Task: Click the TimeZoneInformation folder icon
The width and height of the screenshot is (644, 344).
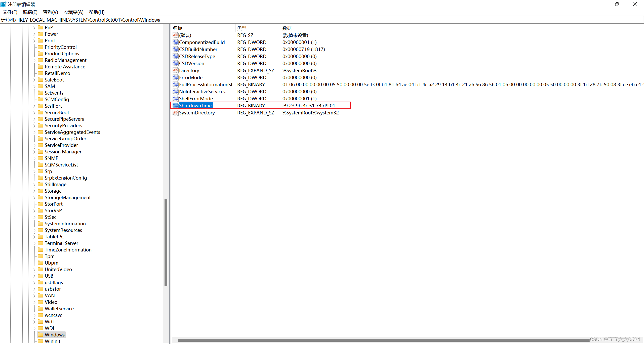Action: 41,250
